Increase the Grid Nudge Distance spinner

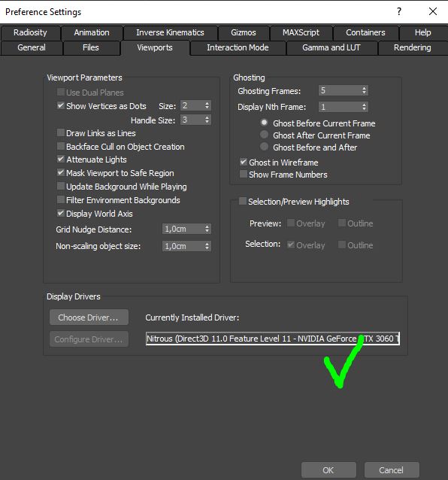tap(207, 227)
